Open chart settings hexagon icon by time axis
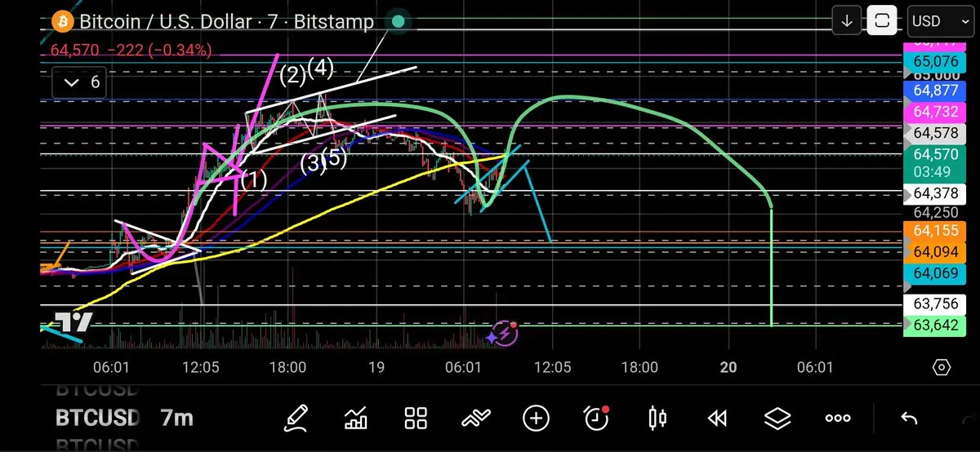This screenshot has height=452, width=980. [x=942, y=367]
